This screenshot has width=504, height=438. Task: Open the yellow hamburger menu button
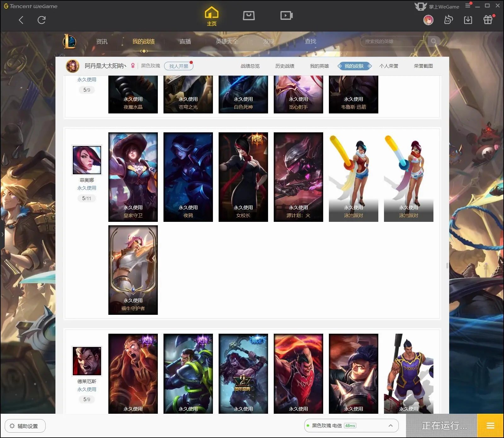click(490, 426)
